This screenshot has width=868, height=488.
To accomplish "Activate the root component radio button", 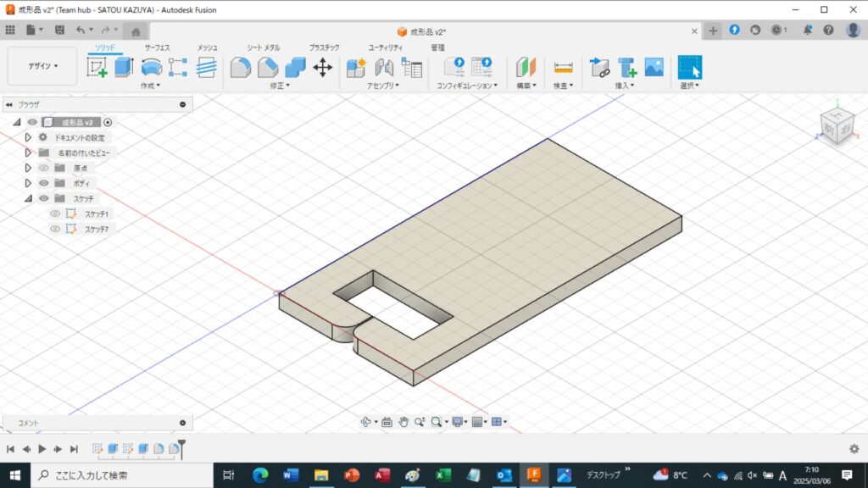I will point(108,122).
